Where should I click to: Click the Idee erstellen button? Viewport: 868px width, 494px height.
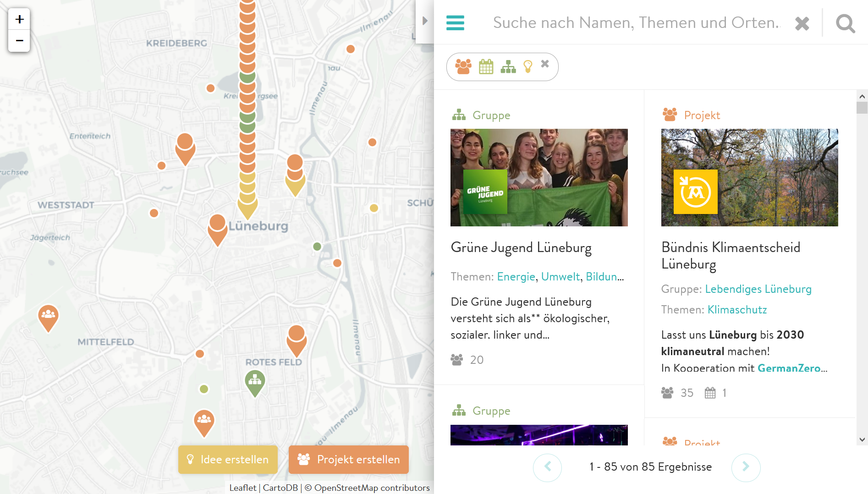[x=228, y=459]
